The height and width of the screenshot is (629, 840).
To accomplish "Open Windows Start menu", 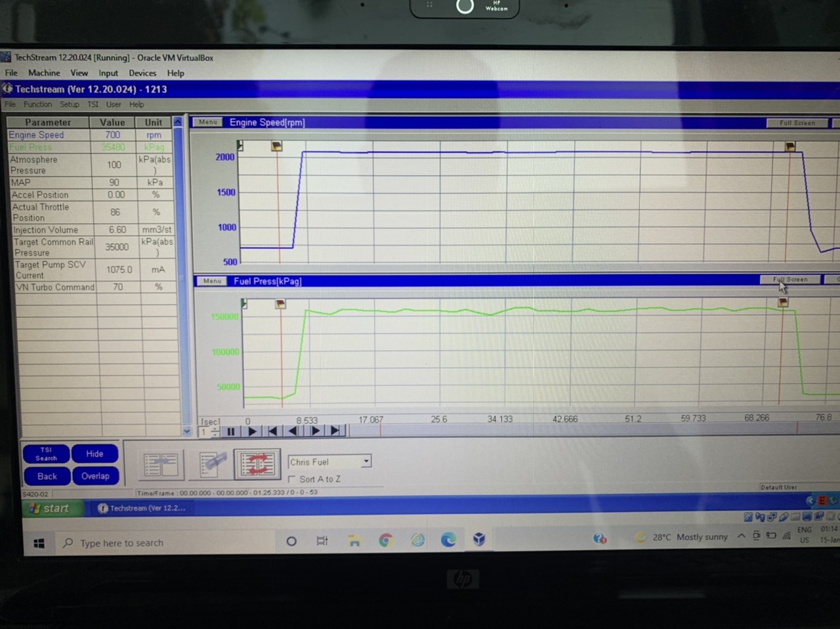I will 39,543.
